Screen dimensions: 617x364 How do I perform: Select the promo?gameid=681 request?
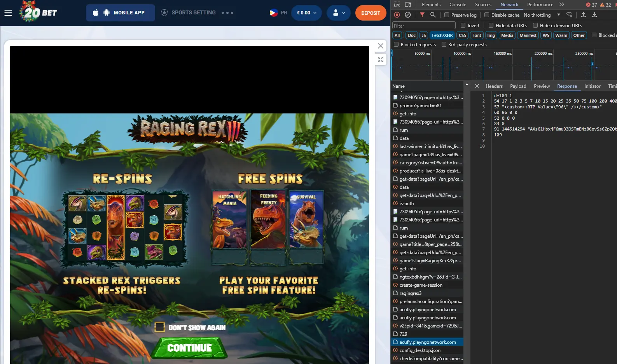pyautogui.click(x=427, y=106)
